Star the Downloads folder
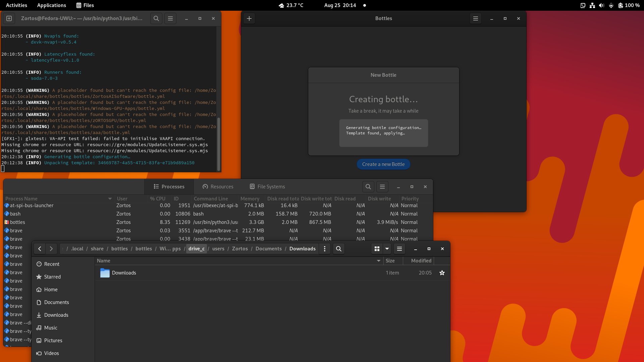This screenshot has width=644, height=362. click(x=442, y=273)
